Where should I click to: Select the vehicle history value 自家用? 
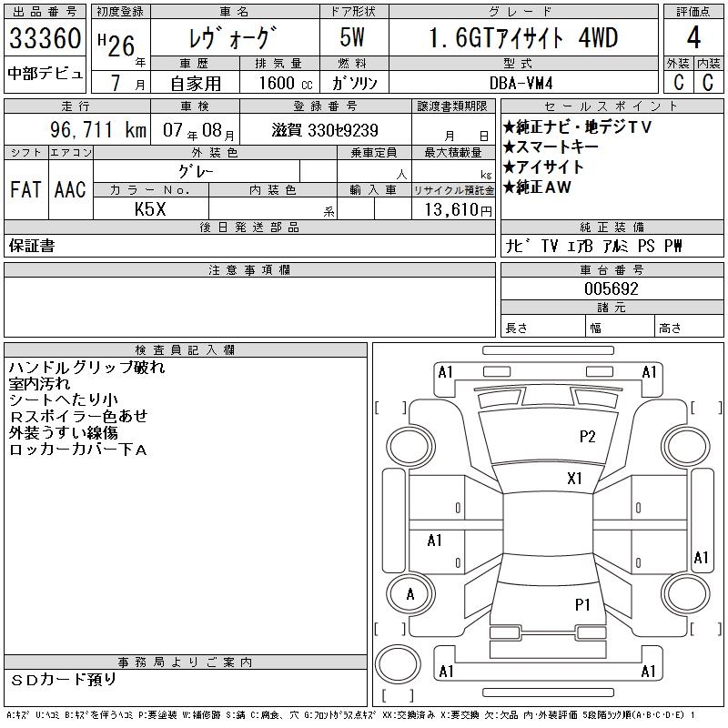pos(196,84)
